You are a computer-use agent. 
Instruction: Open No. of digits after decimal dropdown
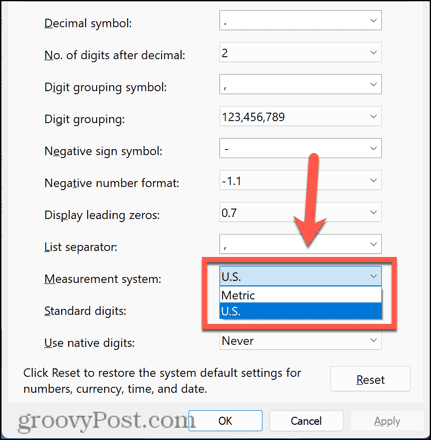click(300, 52)
